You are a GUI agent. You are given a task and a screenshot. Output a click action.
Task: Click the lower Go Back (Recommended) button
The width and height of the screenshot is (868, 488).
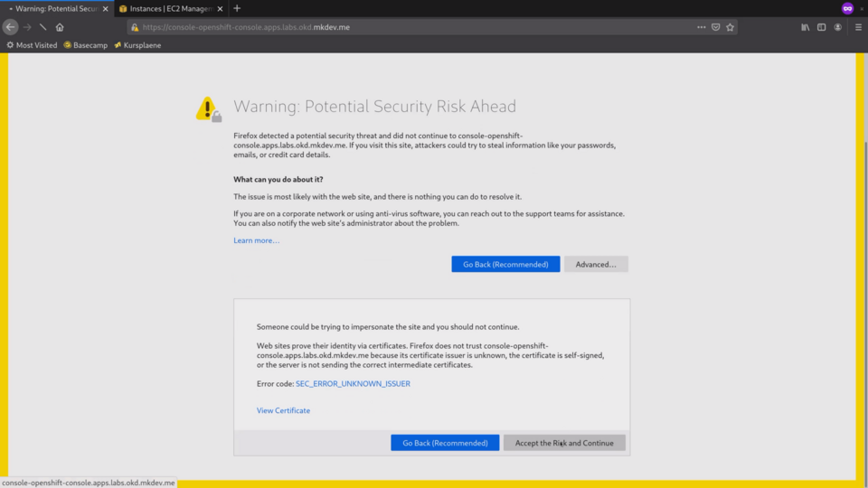pos(445,443)
